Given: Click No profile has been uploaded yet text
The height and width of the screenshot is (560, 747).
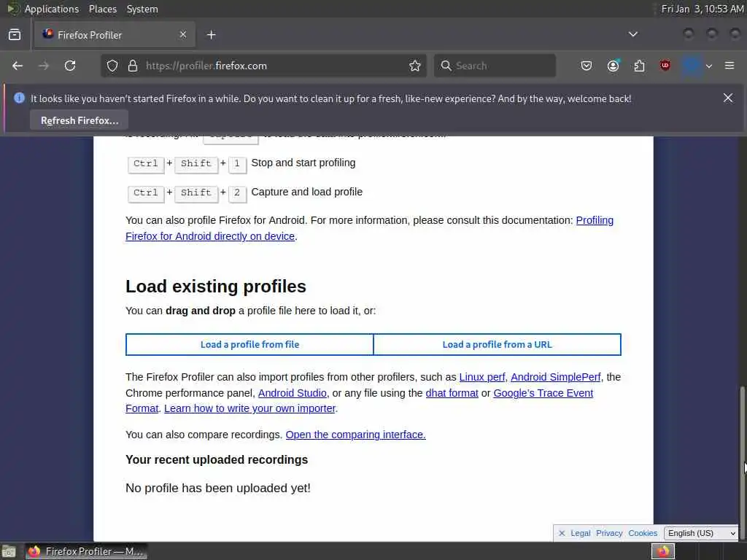Looking at the screenshot, I should (x=217, y=488).
